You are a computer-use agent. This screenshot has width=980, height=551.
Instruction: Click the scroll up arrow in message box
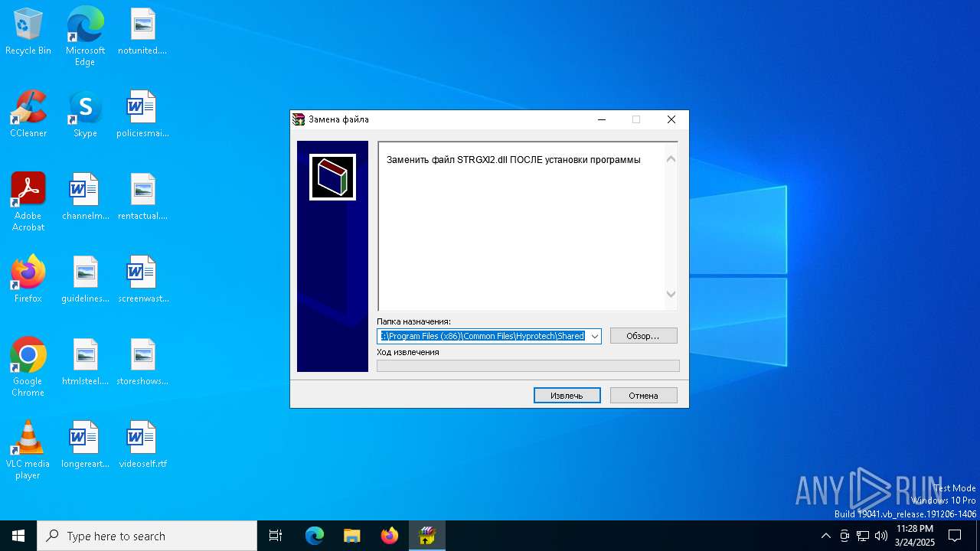(671, 159)
